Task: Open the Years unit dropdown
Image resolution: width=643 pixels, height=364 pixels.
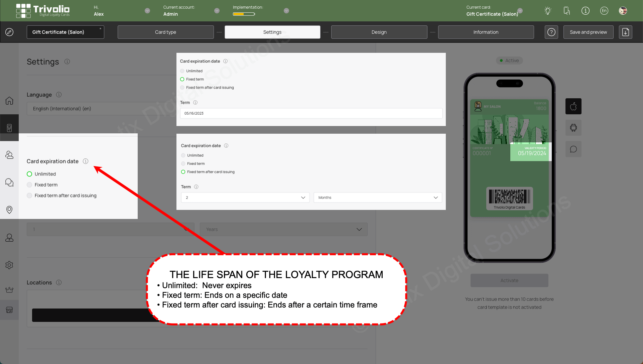Action: (x=284, y=229)
